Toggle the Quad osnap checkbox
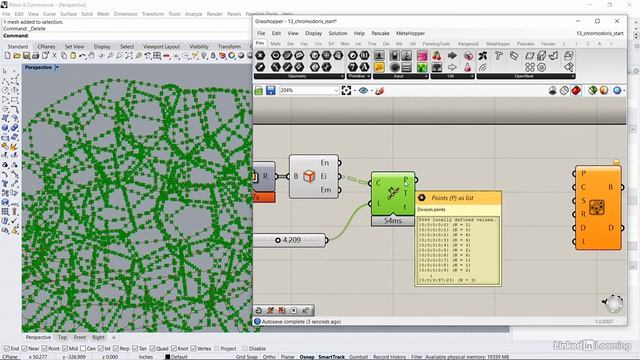Screen dimensions: 640x360 pos(152,349)
